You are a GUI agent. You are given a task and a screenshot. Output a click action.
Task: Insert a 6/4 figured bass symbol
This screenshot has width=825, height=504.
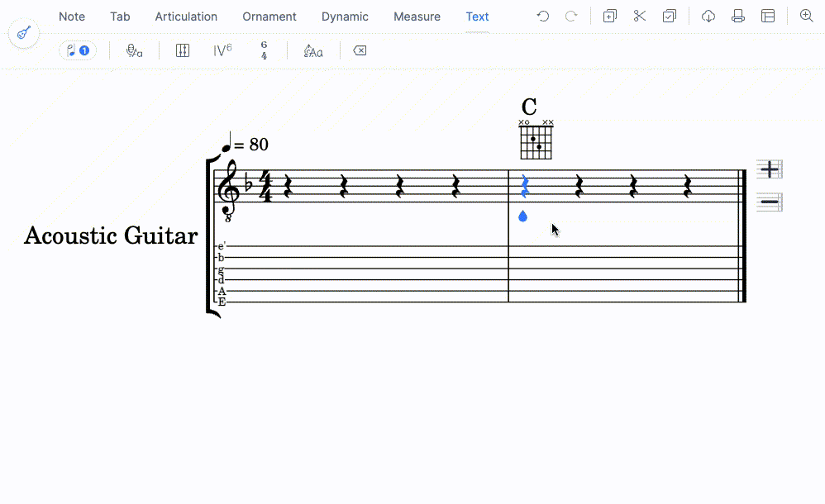[x=264, y=50]
